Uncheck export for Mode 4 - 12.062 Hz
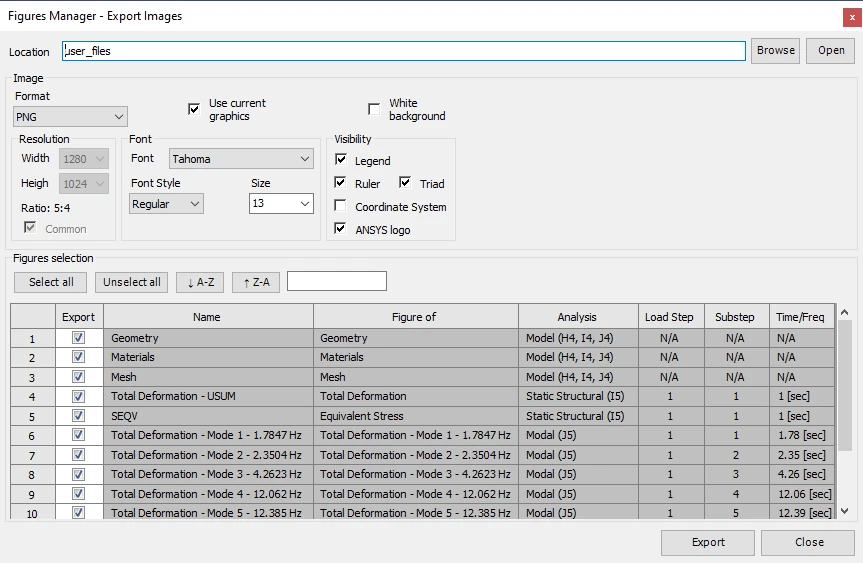This screenshot has width=863, height=563. [x=79, y=494]
